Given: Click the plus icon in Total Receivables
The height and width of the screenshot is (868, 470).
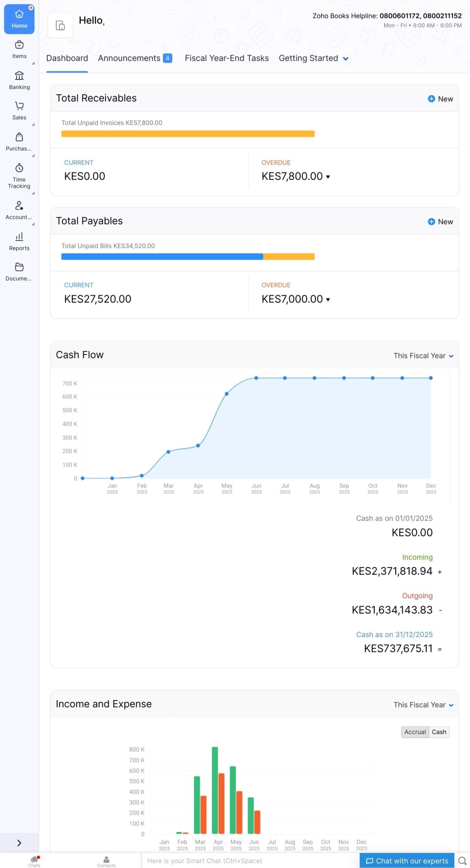Looking at the screenshot, I should click(431, 99).
